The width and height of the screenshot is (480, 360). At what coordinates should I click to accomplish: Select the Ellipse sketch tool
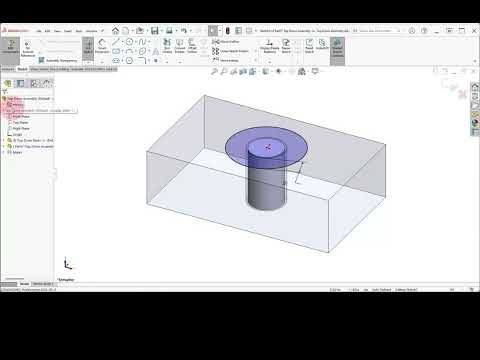(x=142, y=51)
